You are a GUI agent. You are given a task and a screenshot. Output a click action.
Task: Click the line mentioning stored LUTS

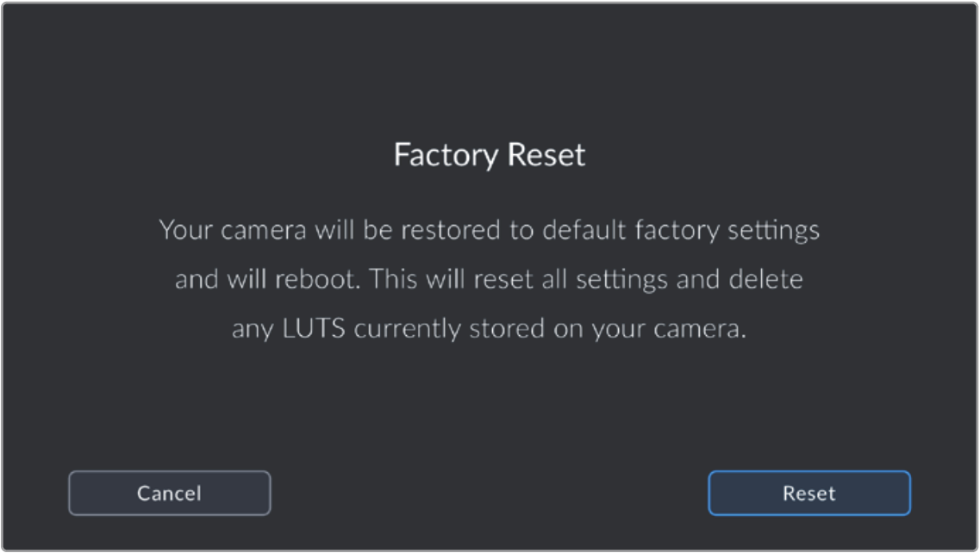490,331
